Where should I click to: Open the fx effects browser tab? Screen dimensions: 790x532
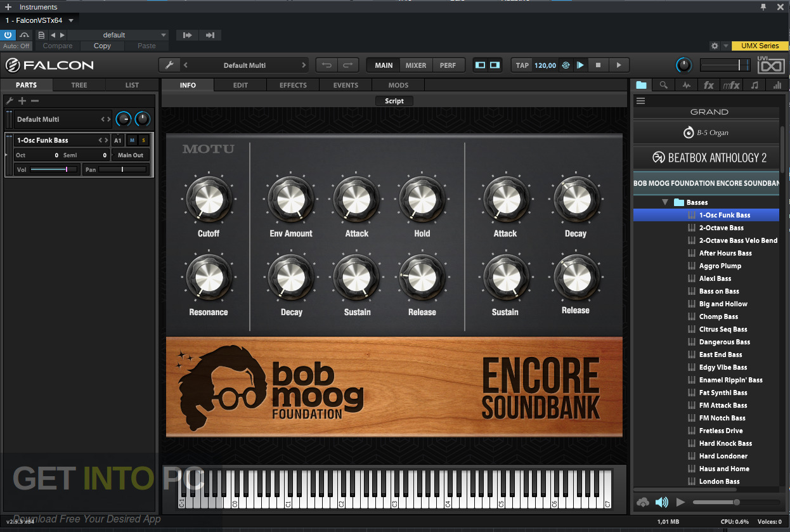[x=708, y=85]
